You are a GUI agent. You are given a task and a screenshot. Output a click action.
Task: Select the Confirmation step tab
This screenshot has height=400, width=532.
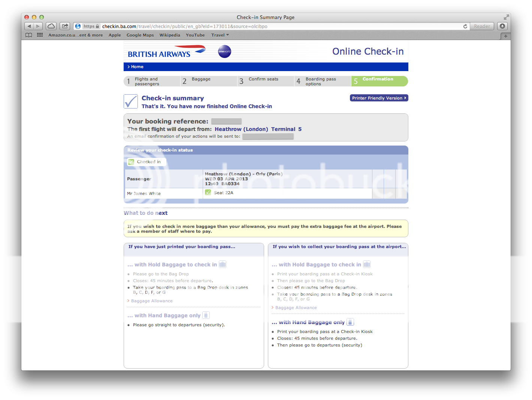click(379, 81)
